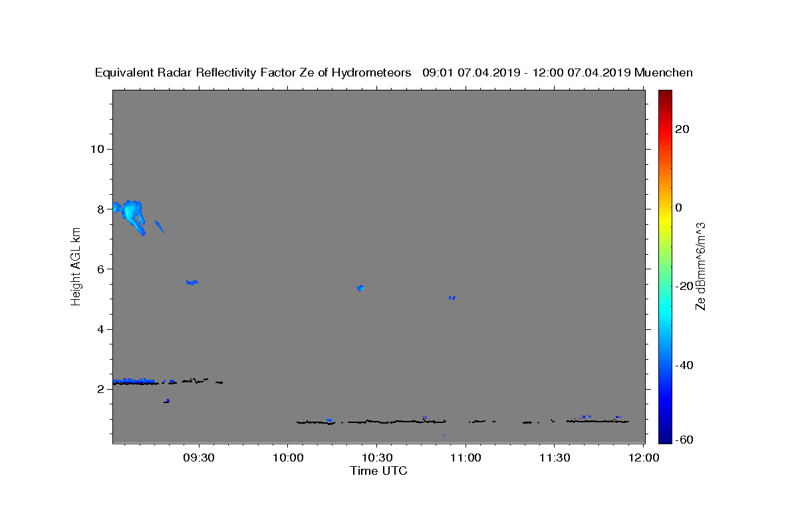Click the '11:30' time tick label
Screen dimensions: 798x532
554,458
